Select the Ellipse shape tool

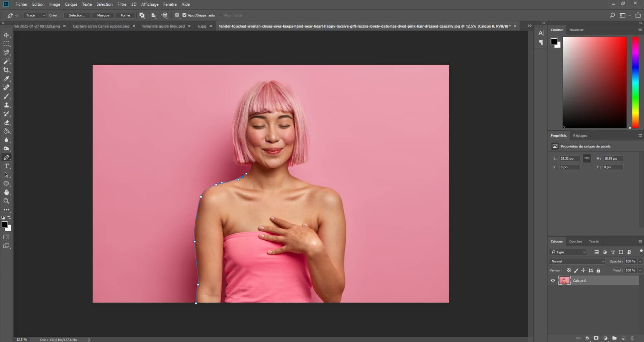pos(6,183)
